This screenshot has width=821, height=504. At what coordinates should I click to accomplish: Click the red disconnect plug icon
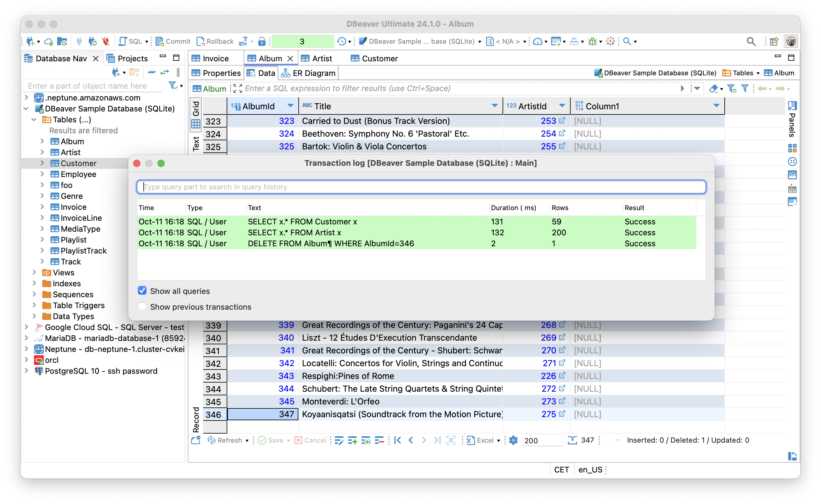[x=106, y=41]
